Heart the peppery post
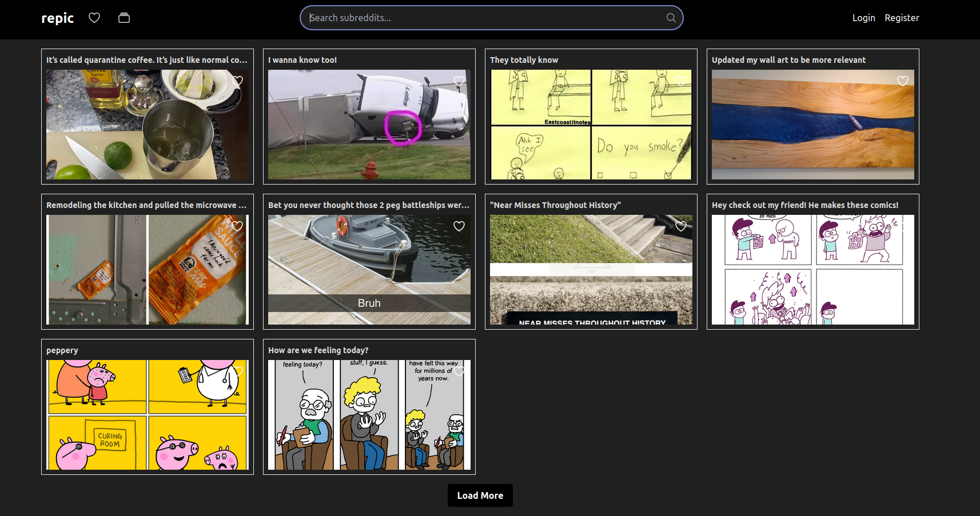 237,371
